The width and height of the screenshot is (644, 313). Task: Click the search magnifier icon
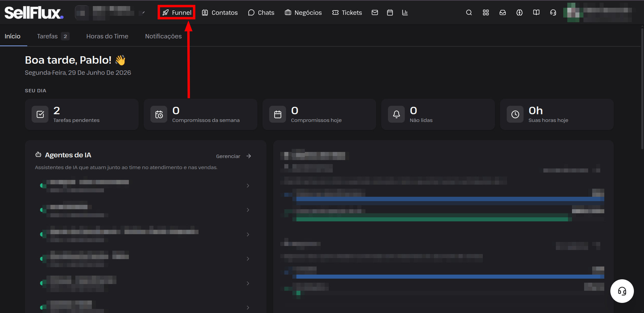point(469,12)
